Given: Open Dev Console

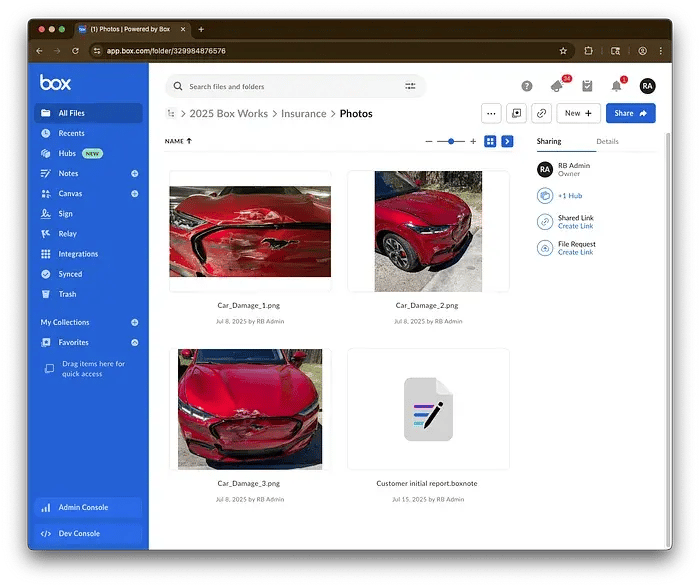Looking at the screenshot, I should 88,533.
